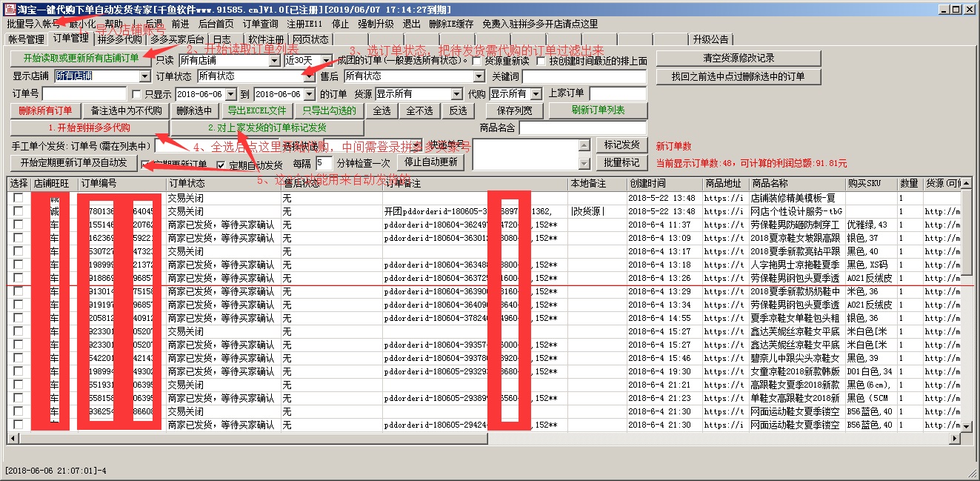Open the 软件注册 tab
Viewport: 980px width, 481px height.
[266, 39]
